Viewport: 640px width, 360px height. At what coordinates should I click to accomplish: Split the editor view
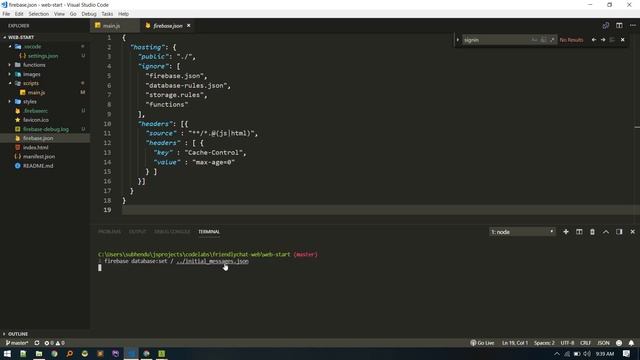tap(619, 25)
